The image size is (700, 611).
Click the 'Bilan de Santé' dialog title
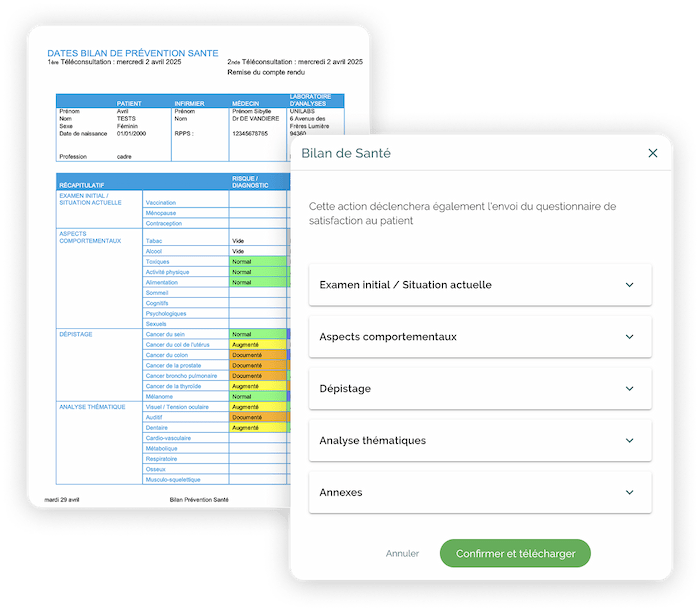(346, 153)
